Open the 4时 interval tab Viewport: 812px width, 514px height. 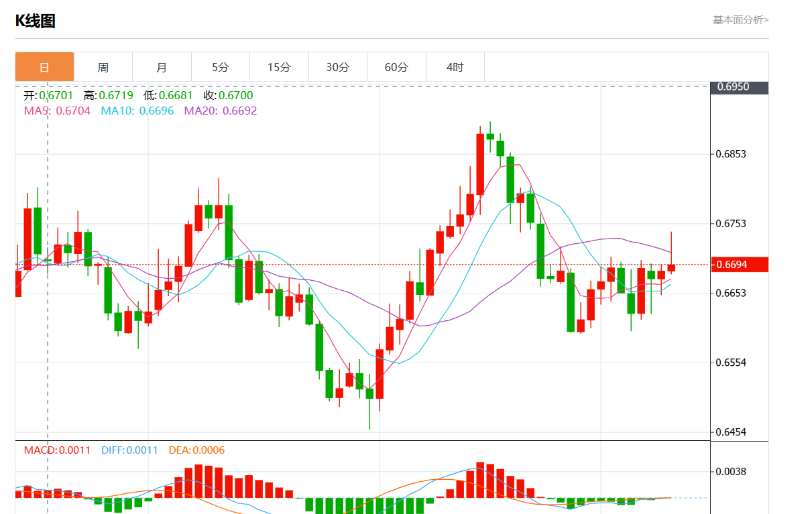click(x=455, y=67)
